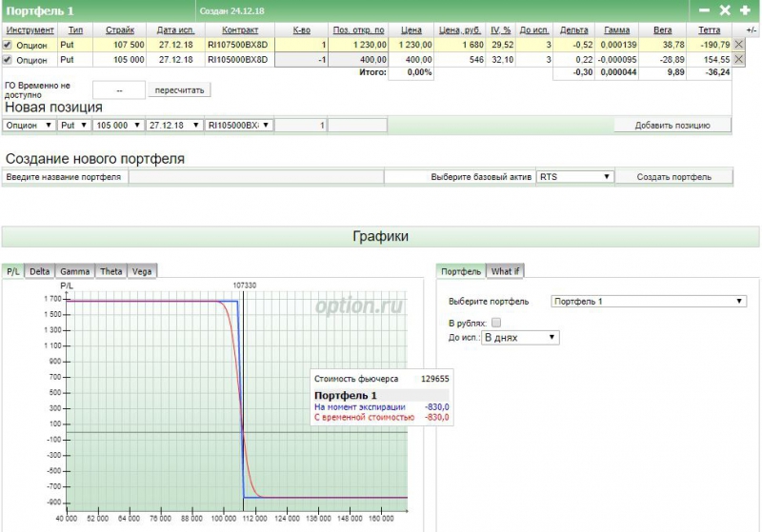Viewport: 762px width, 532px height.
Task: Expand the Put option type dropdown
Action: click(x=74, y=125)
